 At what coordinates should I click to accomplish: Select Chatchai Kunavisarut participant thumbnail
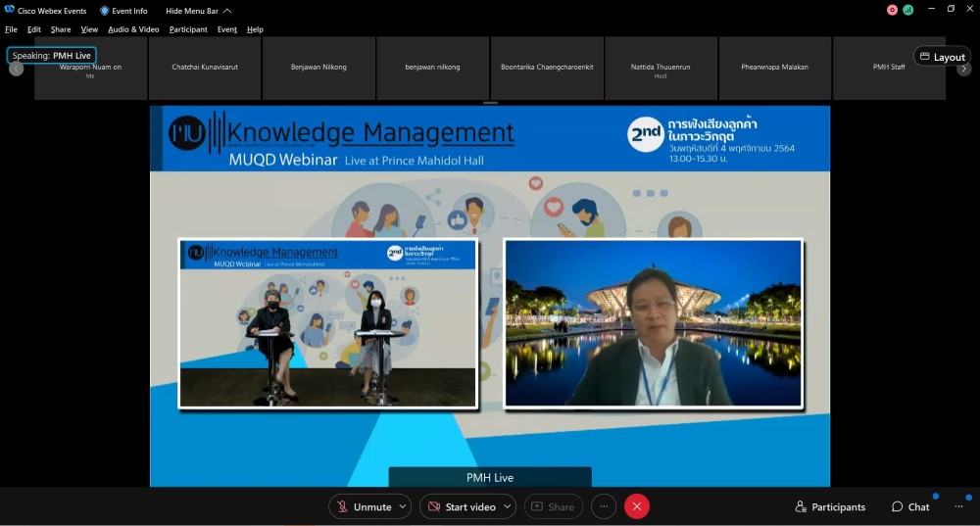(x=205, y=68)
